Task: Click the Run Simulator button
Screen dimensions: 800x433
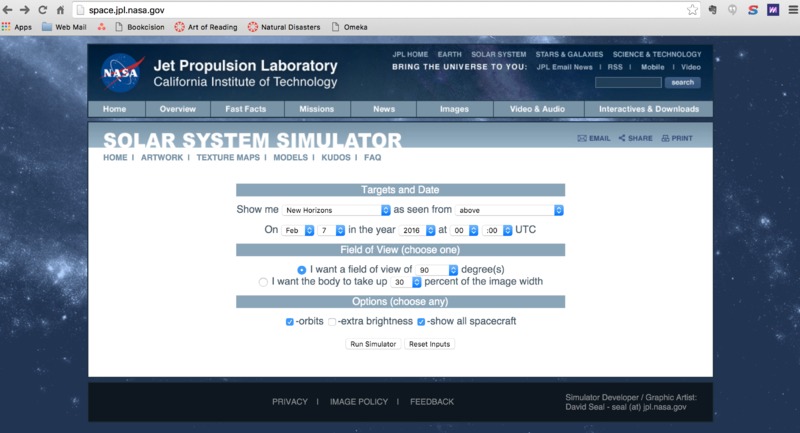Action: tap(373, 344)
